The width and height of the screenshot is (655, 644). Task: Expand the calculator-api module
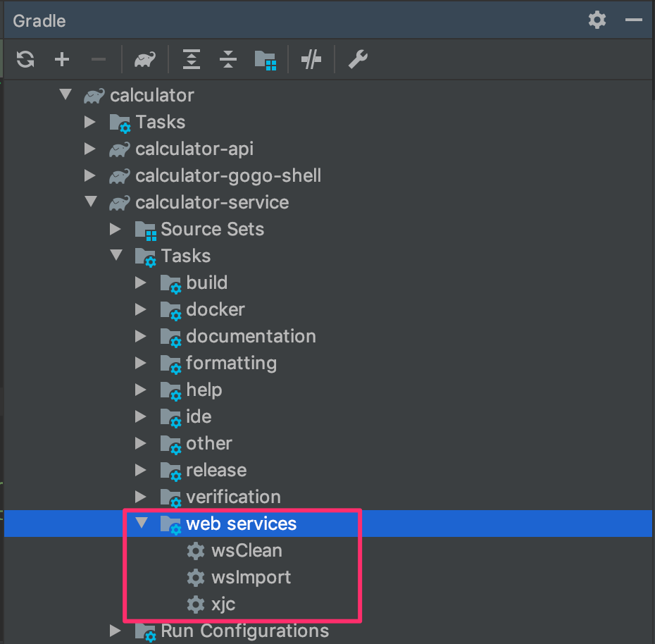click(x=90, y=149)
